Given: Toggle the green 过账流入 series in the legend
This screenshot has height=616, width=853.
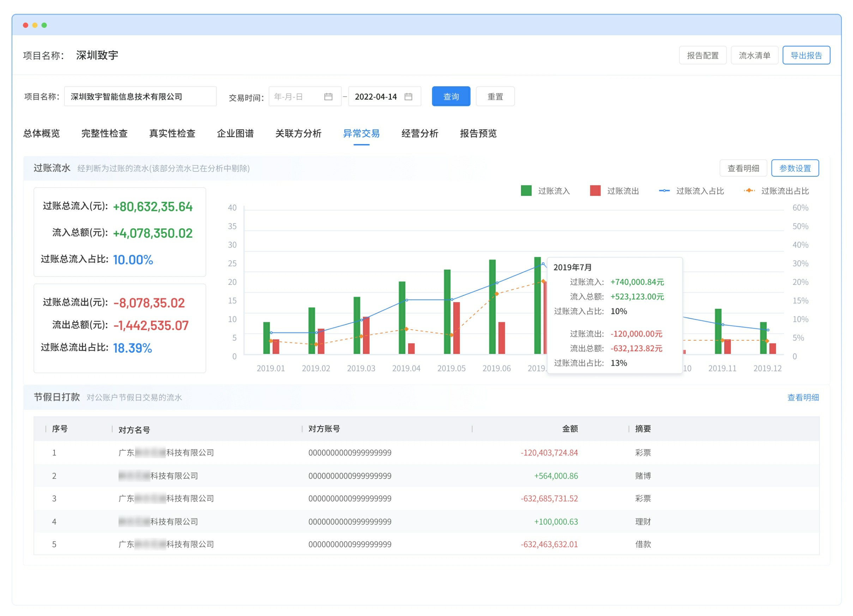Looking at the screenshot, I should (x=526, y=190).
